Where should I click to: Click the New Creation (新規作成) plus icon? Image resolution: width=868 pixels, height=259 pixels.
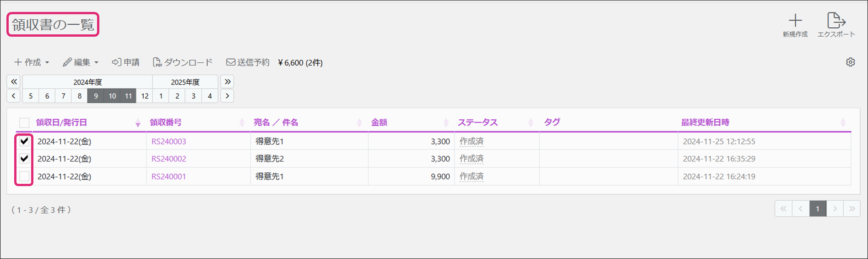pos(795,21)
